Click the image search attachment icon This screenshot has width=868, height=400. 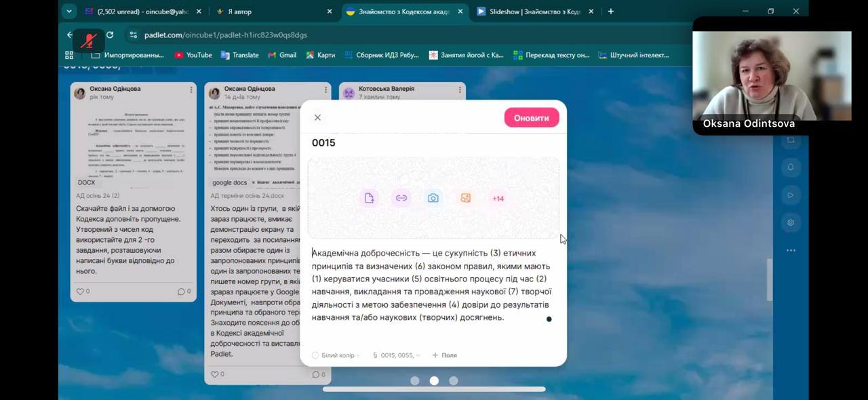466,198
